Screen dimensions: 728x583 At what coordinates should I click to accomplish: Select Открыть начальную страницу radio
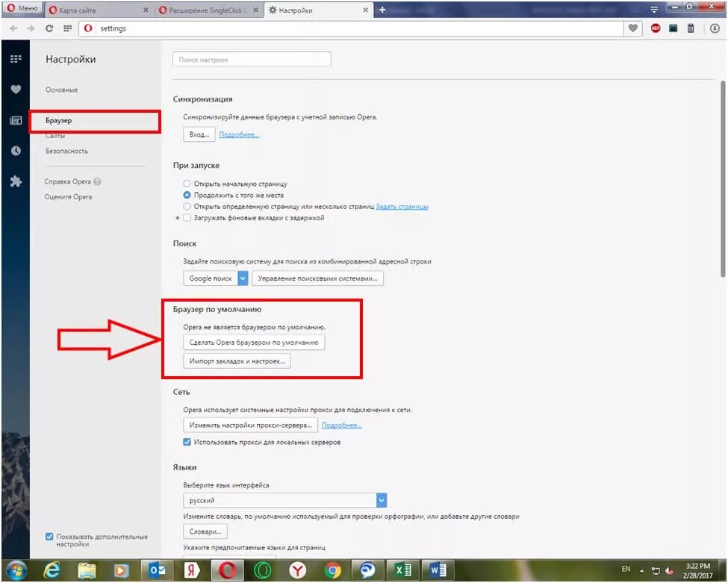187,184
